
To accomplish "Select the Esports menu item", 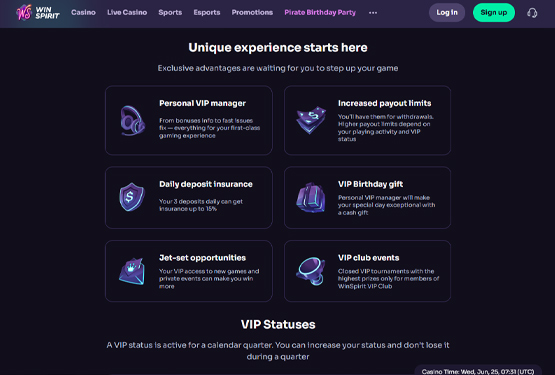I will click(207, 12).
